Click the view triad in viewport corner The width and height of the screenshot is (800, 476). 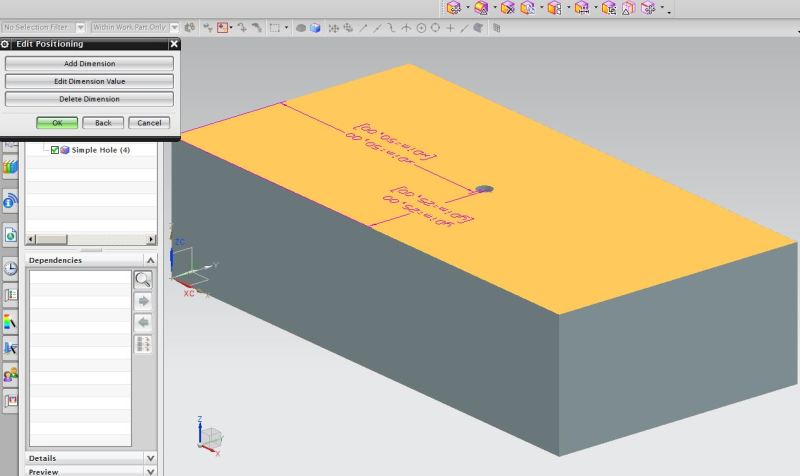point(210,437)
